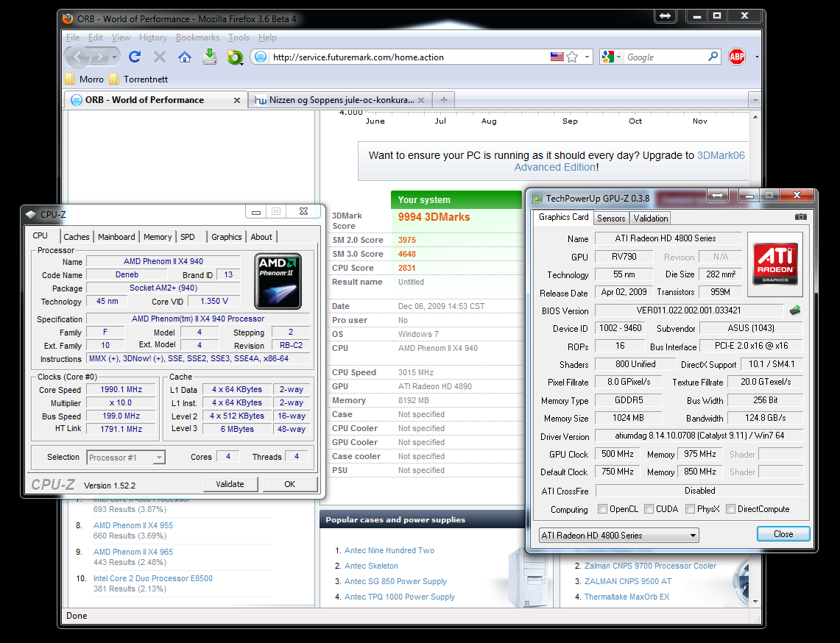Click the US flag icon in address bar
This screenshot has width=840, height=643.
(557, 57)
